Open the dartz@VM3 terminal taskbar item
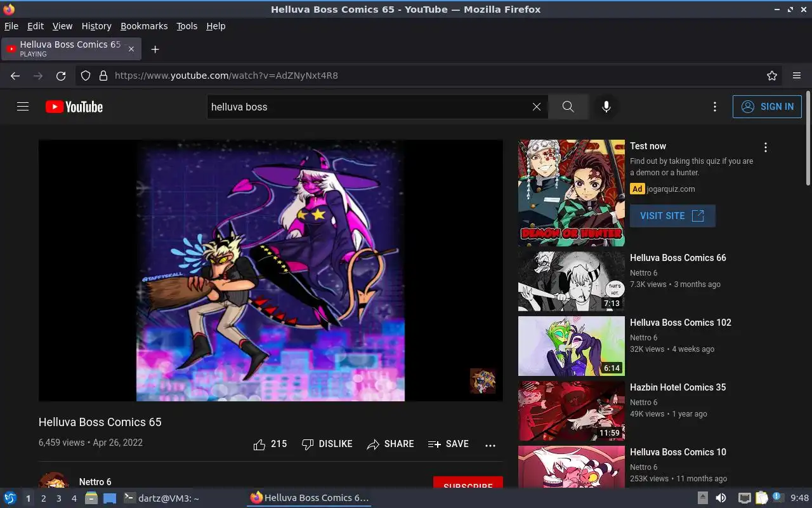 point(161,498)
